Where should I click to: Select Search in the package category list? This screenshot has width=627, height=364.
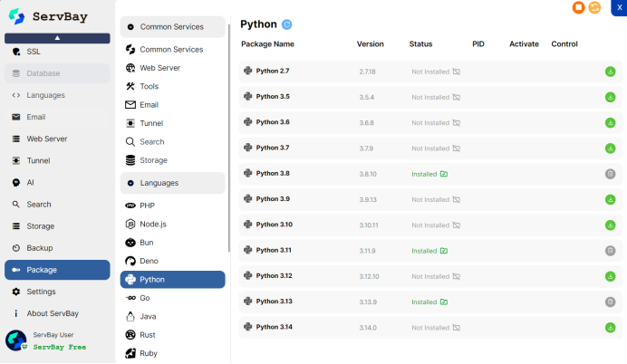173,142
